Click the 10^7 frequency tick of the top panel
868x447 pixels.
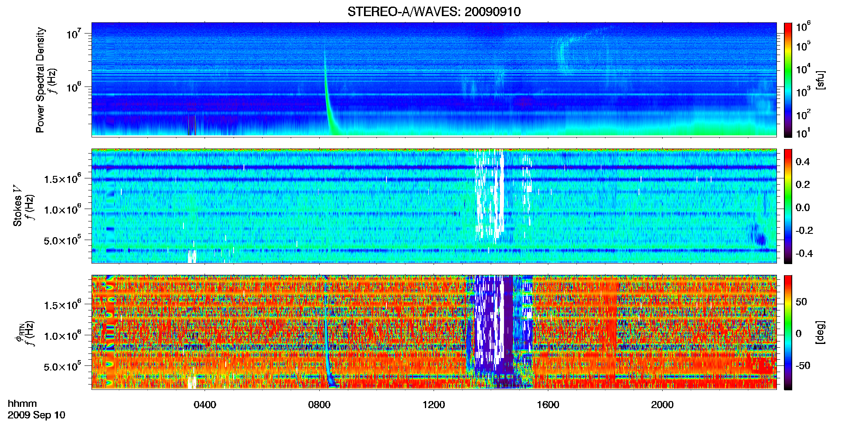tap(73, 34)
